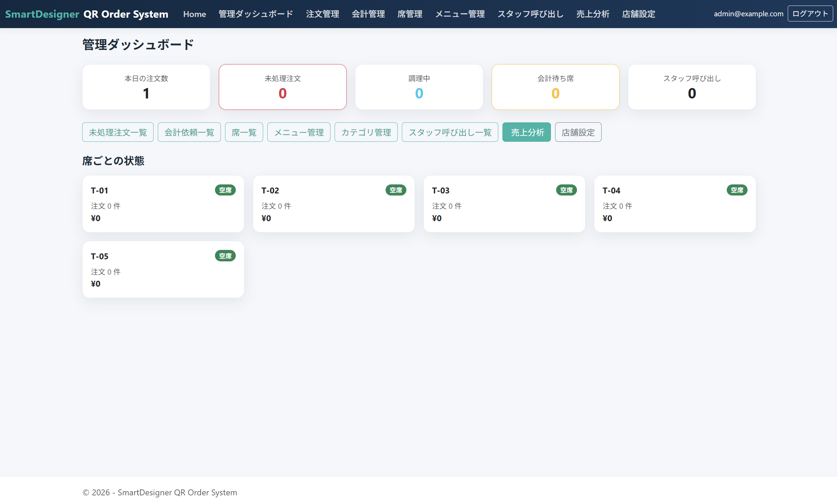Click the ログアウト button
This screenshot has width=837, height=504.
(x=810, y=14)
